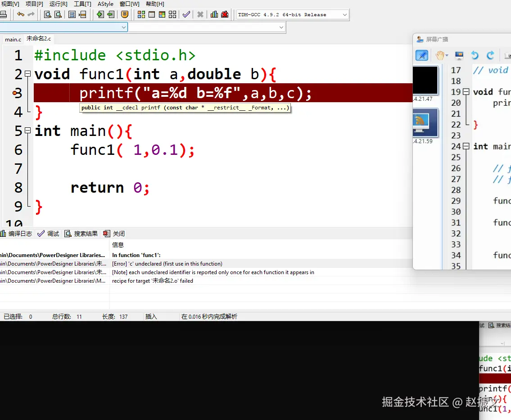The image size is (511, 420).
Task: Collapse the main code fold at line 5
Action: click(28, 131)
